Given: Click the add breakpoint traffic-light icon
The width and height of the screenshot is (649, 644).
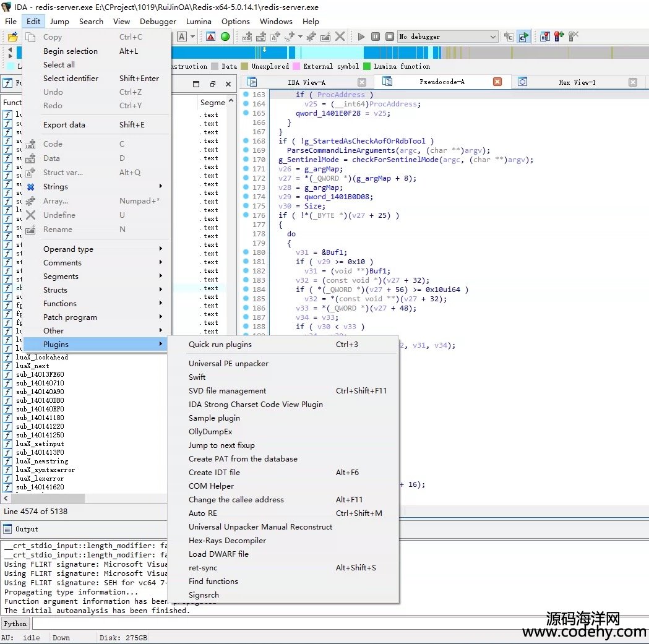Looking at the screenshot, I should point(559,36).
